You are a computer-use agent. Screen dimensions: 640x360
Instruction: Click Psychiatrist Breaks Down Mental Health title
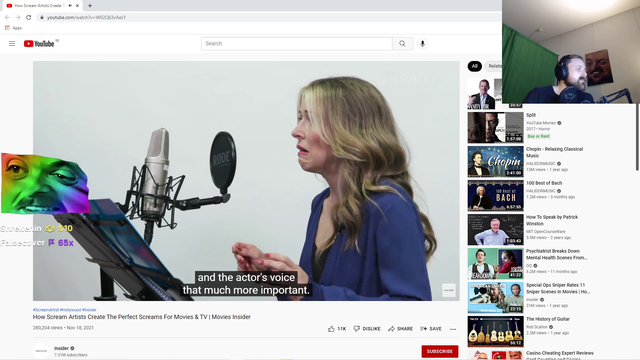pos(556,254)
